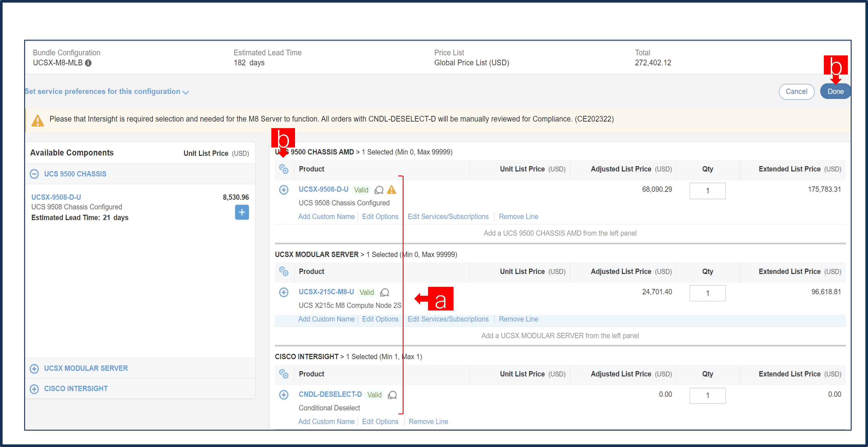
Task: Click the Qty field for UCSX-9508-D-U
Action: (707, 191)
